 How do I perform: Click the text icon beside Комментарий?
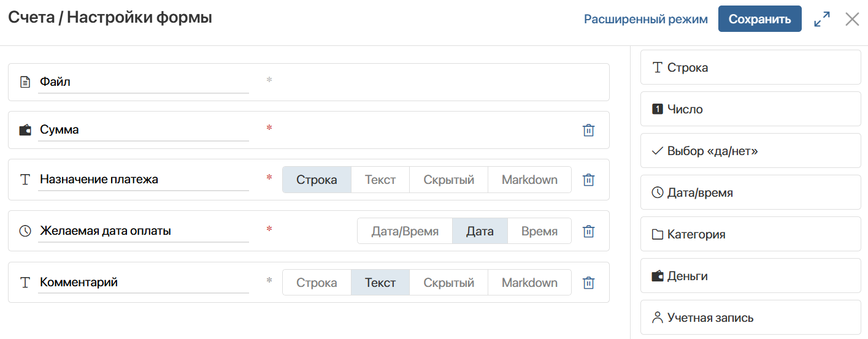[x=25, y=283]
